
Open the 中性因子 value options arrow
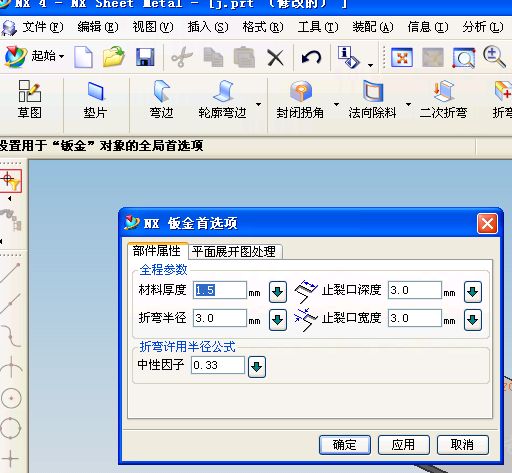click(x=257, y=367)
